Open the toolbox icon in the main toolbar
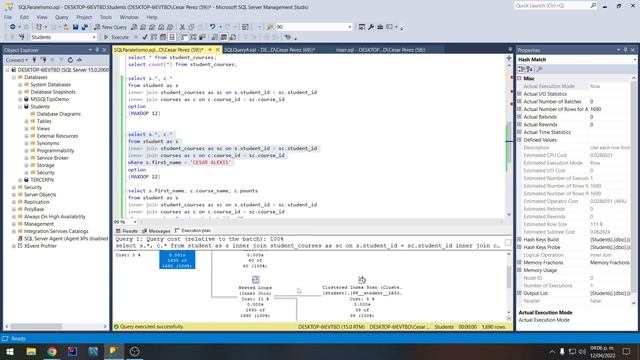The height and width of the screenshot is (360, 640). 380,27
